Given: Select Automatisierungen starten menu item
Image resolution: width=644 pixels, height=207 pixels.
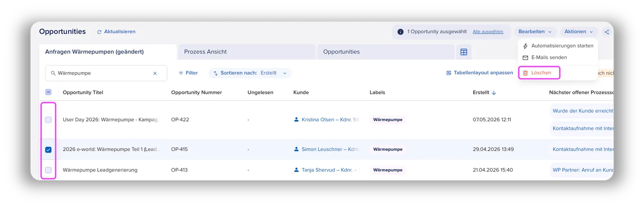Looking at the screenshot, I should pos(558,46).
